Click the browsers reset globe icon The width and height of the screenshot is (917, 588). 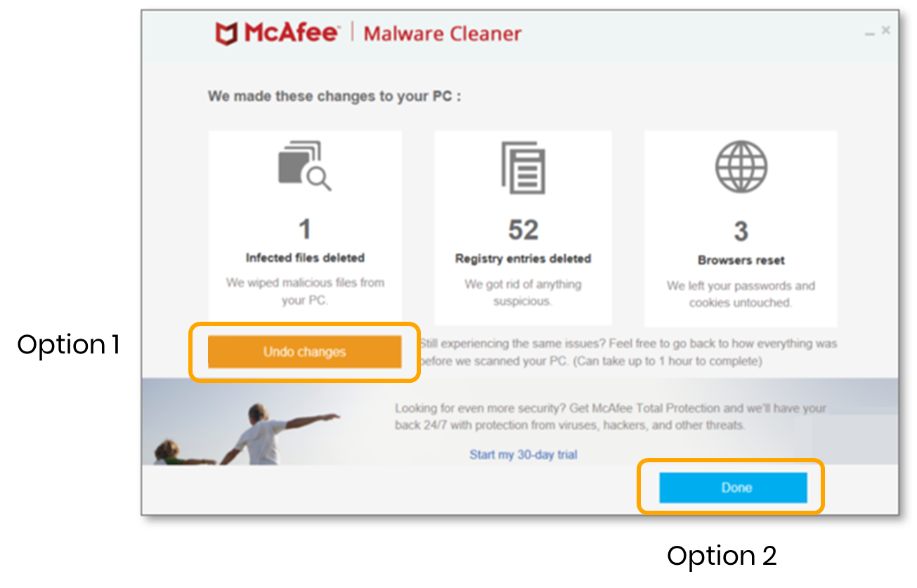point(741,167)
